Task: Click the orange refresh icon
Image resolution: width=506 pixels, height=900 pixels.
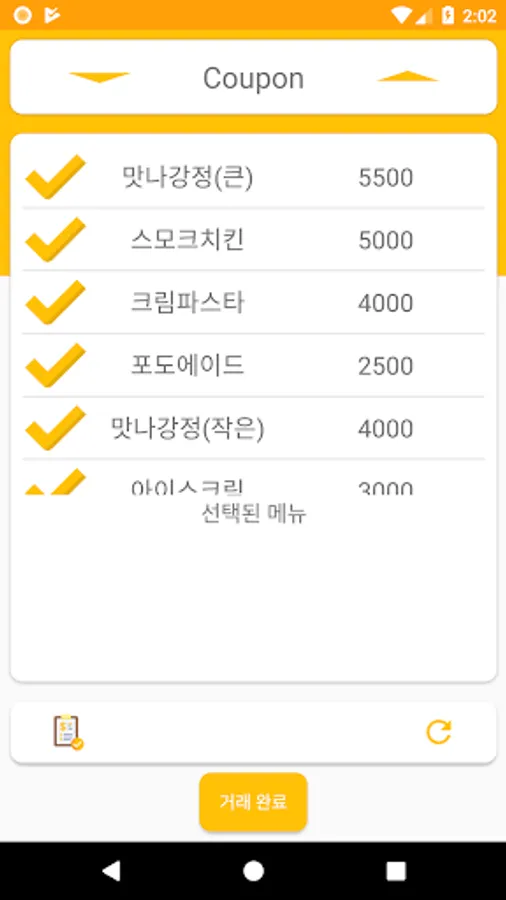Action: (438, 732)
